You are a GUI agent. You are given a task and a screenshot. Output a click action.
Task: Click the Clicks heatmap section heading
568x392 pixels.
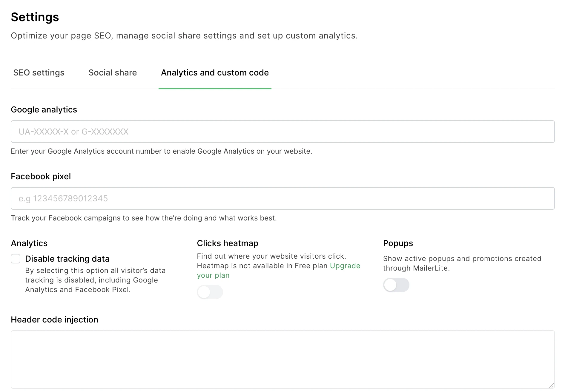(x=228, y=243)
